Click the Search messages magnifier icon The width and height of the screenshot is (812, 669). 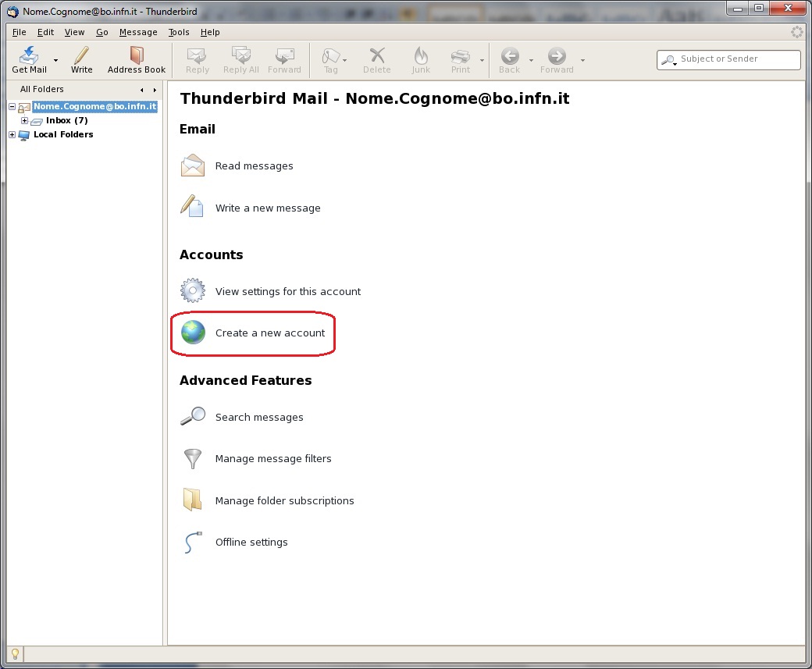point(193,416)
